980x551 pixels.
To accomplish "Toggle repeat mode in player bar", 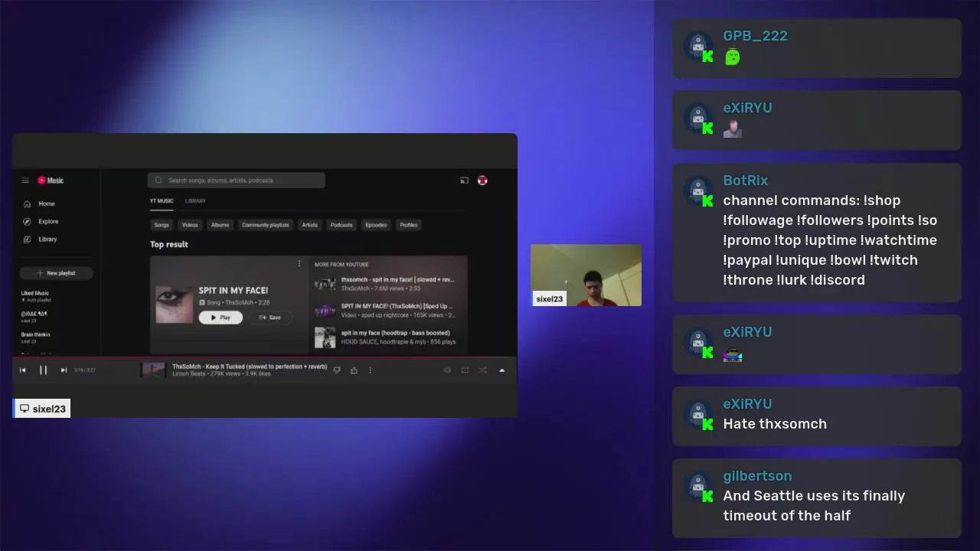I will pos(465,370).
